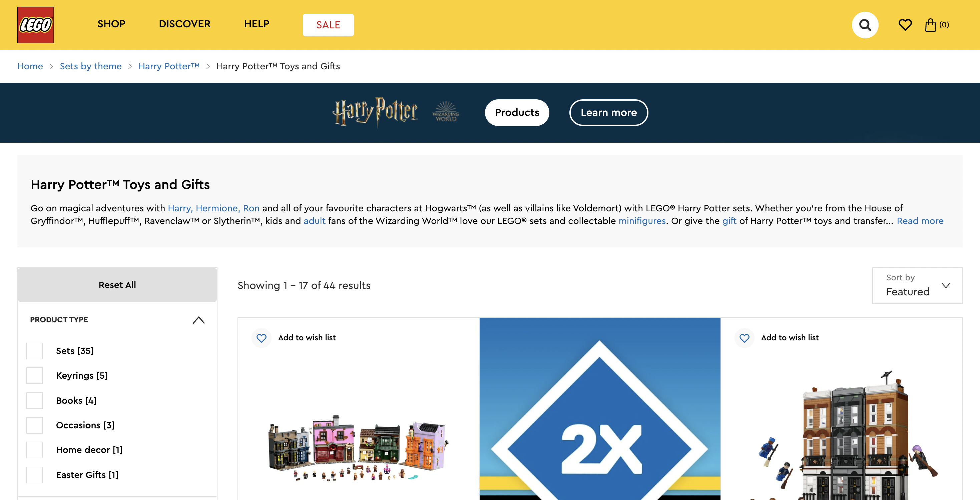The image size is (980, 500).
Task: Click wish list heart on Diagon Alley product
Action: (x=262, y=338)
